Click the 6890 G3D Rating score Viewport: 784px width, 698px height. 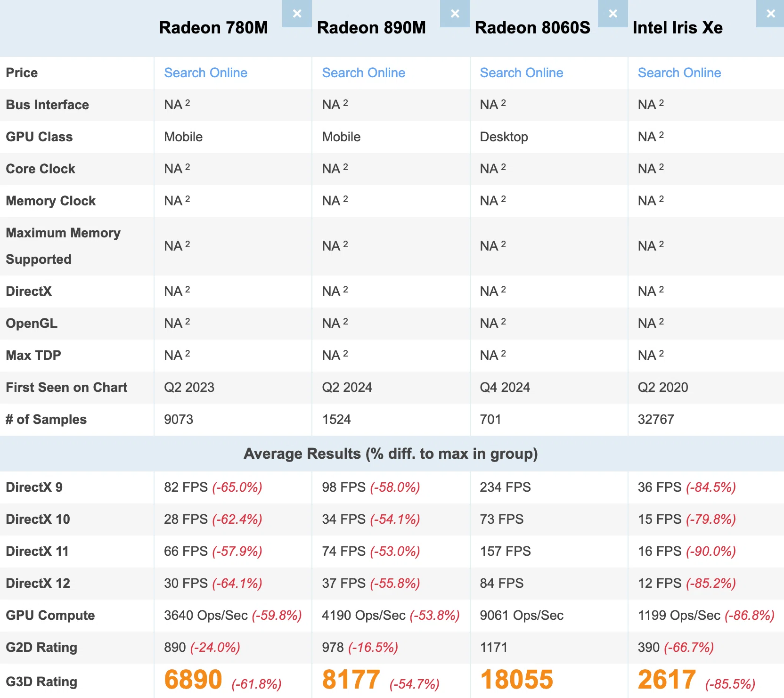coord(193,680)
